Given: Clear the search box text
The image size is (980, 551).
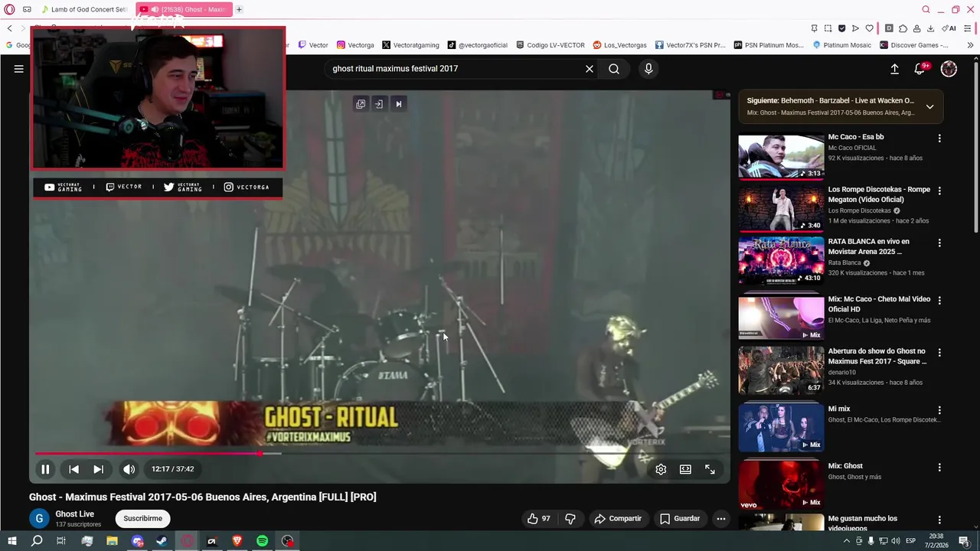Looking at the screenshot, I should (590, 69).
